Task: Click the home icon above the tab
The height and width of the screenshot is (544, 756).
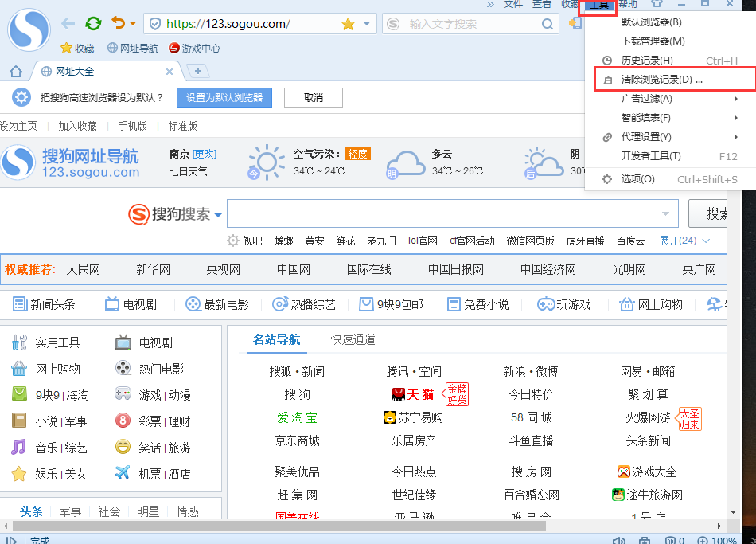Action: tap(14, 72)
